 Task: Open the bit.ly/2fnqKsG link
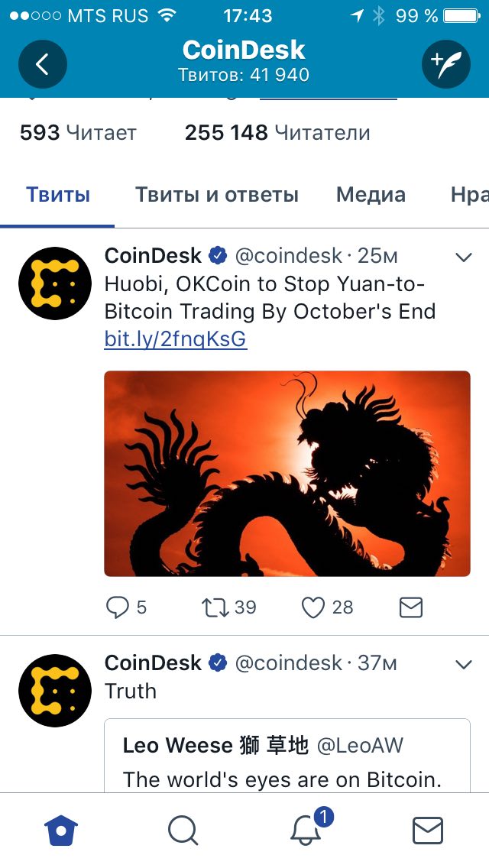(x=176, y=339)
